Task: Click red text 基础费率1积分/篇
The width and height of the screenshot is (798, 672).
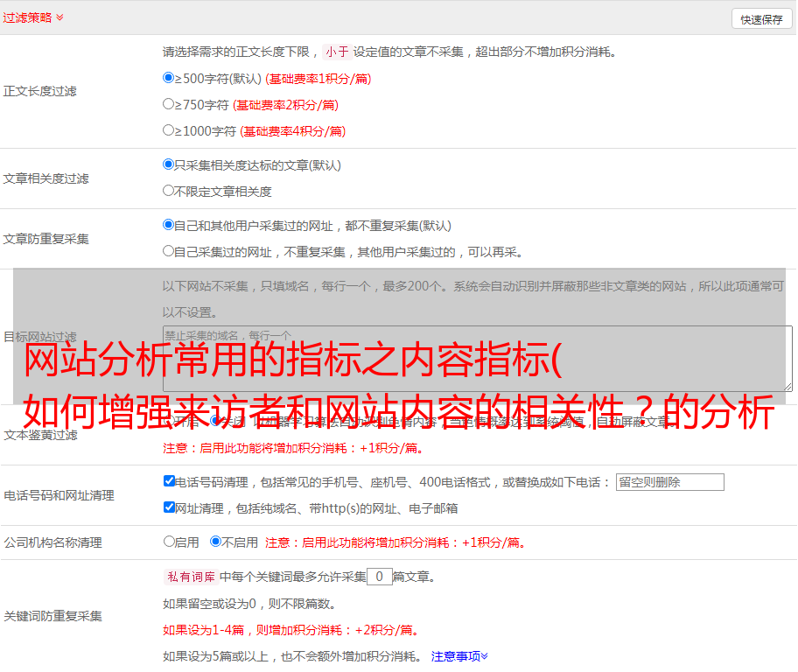Action: click(318, 79)
